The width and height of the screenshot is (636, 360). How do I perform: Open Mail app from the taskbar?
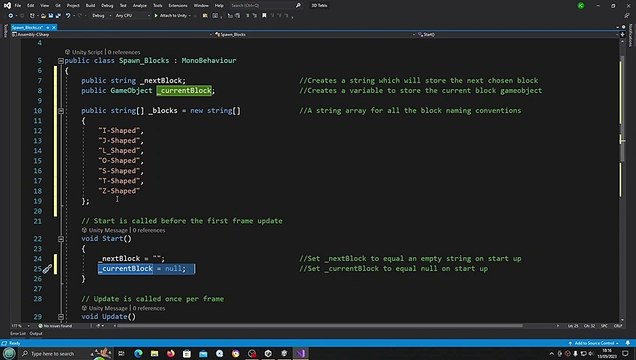click(203, 354)
